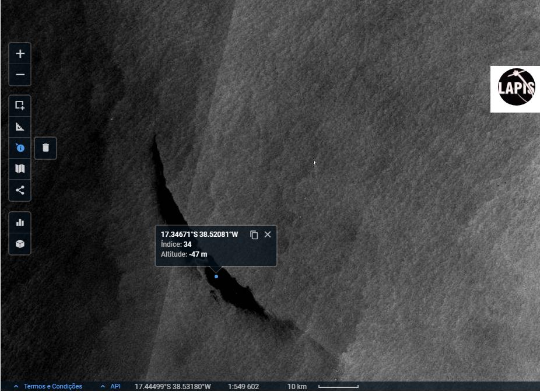Screen dimensions: 540x392
Task: Zoom in on the map
Action: tap(20, 54)
